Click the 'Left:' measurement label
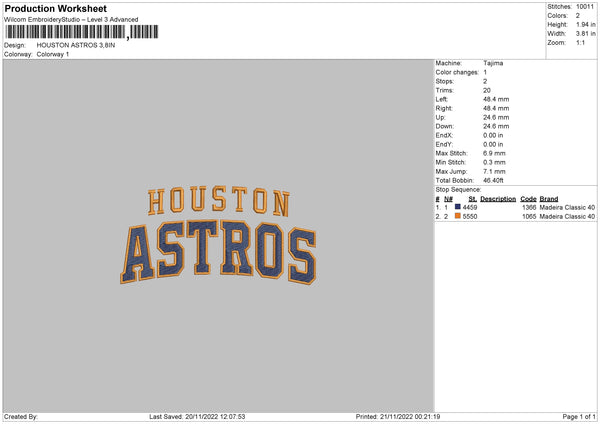This screenshot has height=424, width=600. tap(442, 99)
